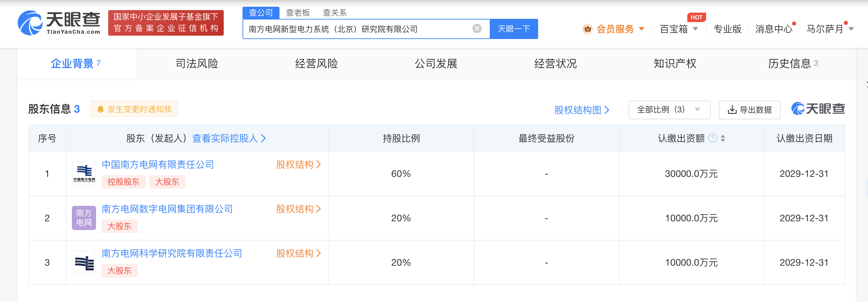Viewport: 868px width, 302px height.
Task: Expand the 百宝箱 dropdown menu
Action: pos(695,29)
